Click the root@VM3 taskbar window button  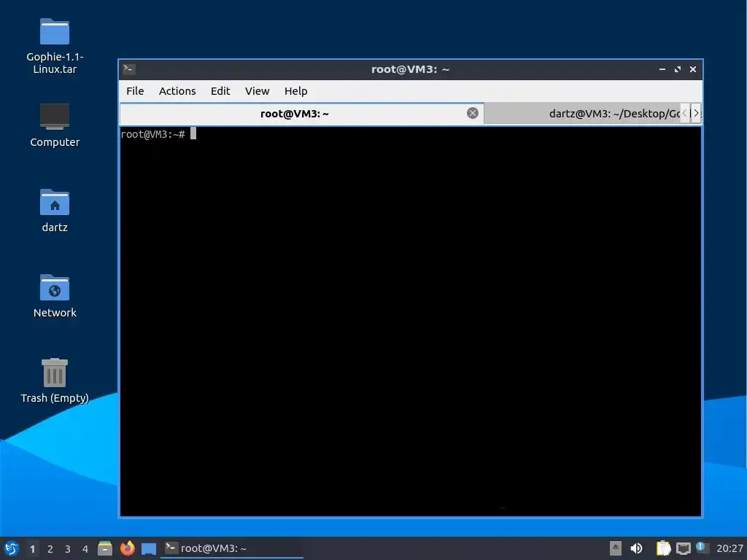coord(232,548)
